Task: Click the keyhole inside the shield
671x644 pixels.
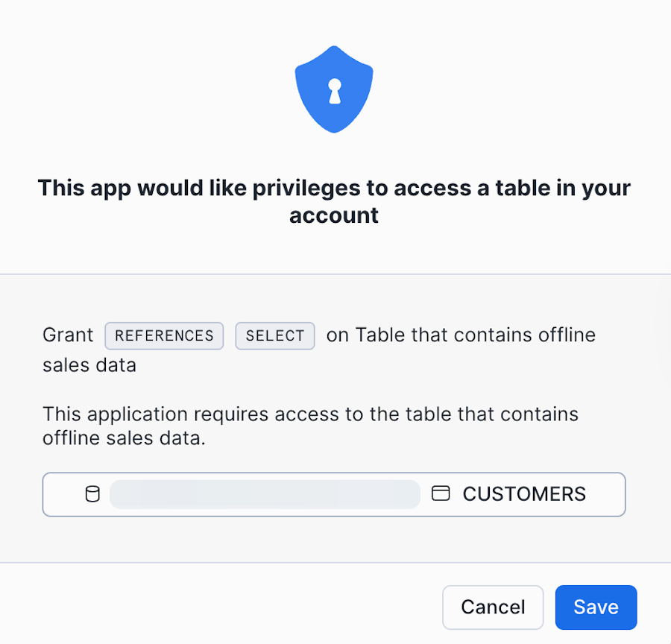Action: (334, 91)
